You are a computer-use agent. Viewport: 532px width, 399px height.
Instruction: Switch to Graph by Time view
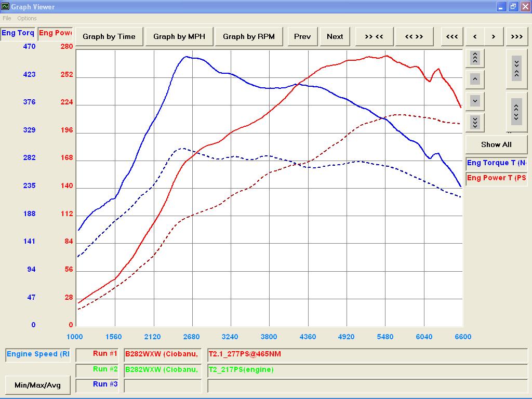click(x=109, y=37)
